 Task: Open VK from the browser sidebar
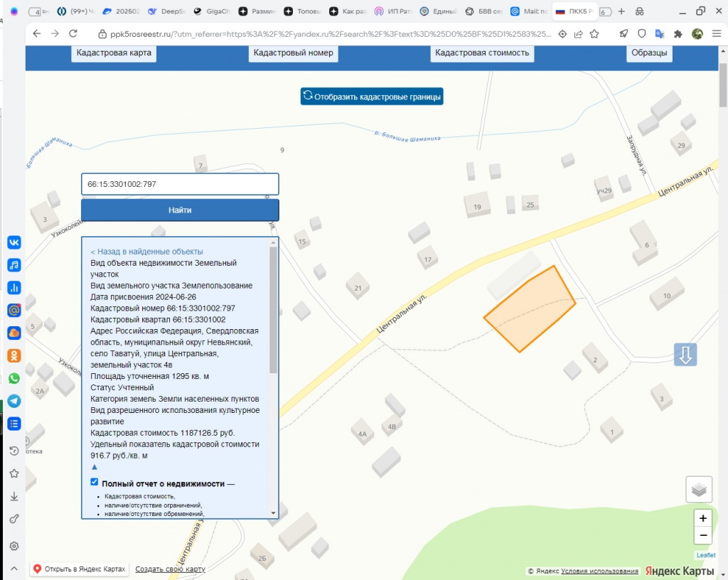pos(14,242)
